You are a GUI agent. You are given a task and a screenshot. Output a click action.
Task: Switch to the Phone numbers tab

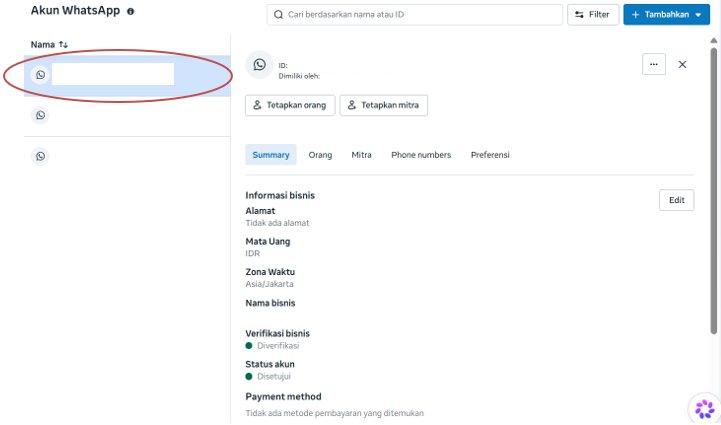(421, 155)
